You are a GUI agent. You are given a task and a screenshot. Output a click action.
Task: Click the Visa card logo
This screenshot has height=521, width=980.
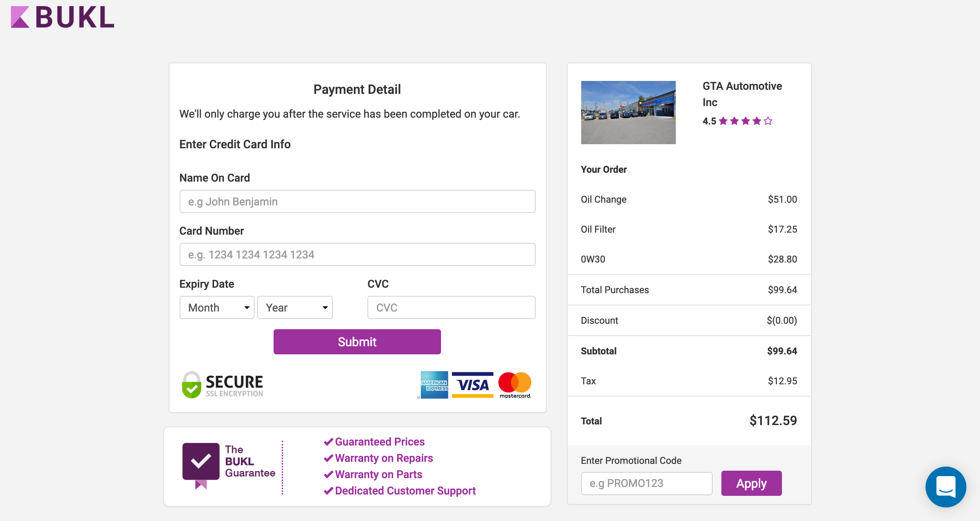(473, 385)
